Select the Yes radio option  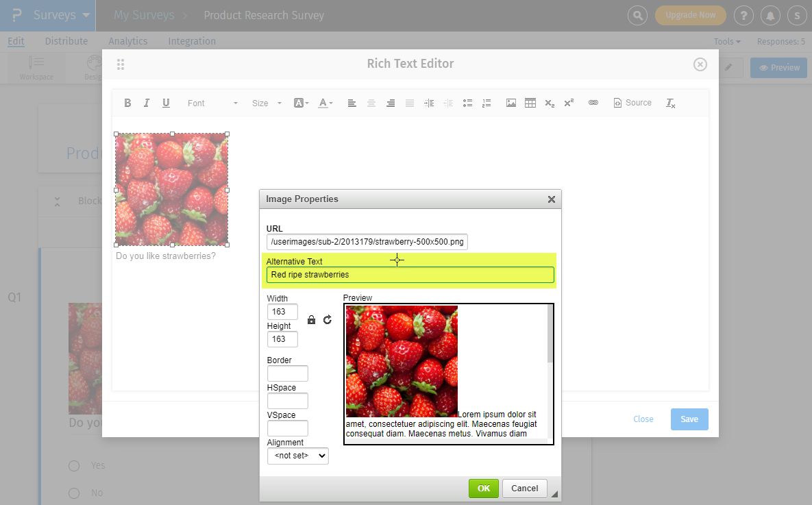point(74,466)
